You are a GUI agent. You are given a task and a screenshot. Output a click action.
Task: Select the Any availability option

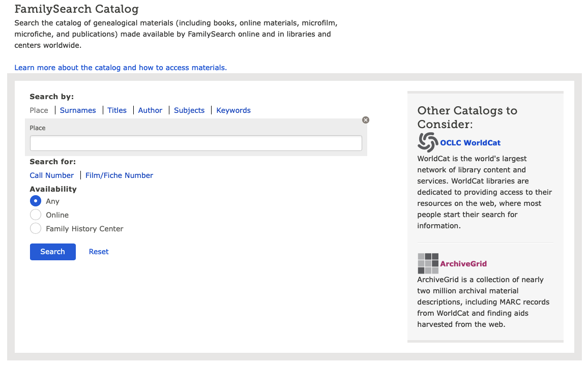coord(35,201)
